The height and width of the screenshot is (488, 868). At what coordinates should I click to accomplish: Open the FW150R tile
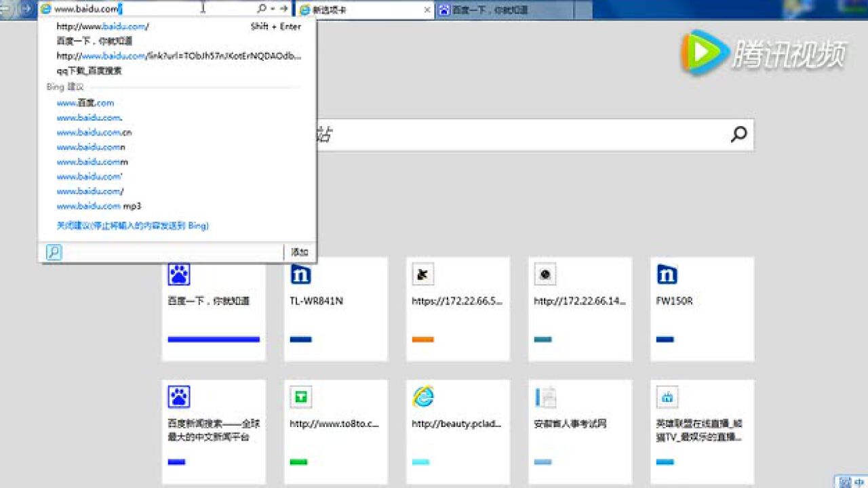[702, 308]
